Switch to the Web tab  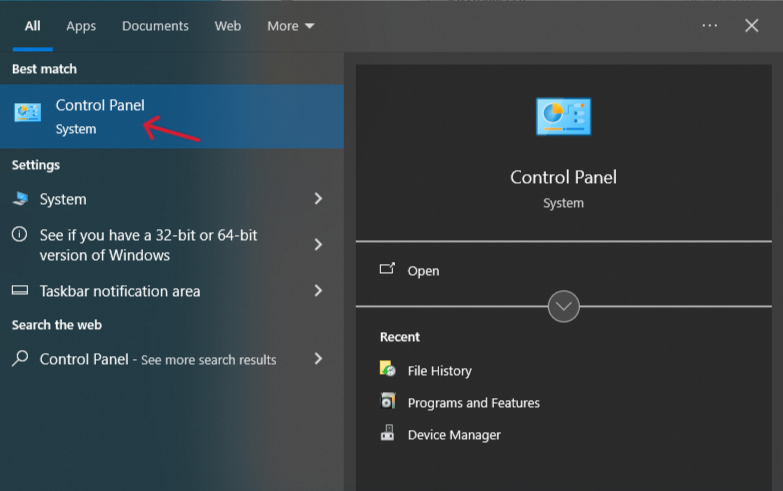click(x=228, y=26)
